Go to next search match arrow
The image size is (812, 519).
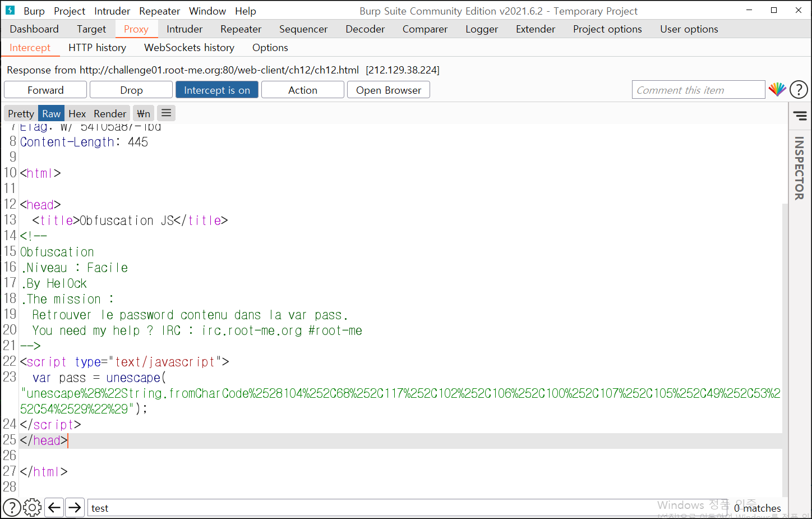tap(75, 508)
